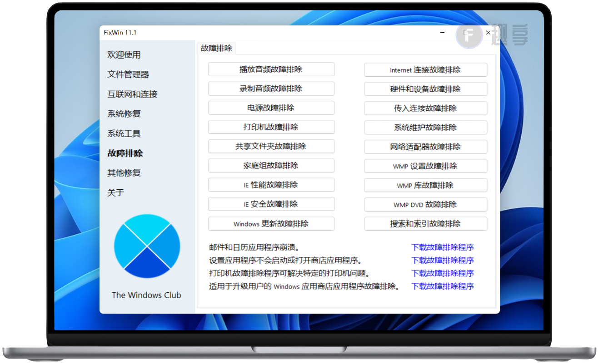The image size is (598, 364).
Task: Launch 打印机故障排除 button
Action: click(x=271, y=127)
